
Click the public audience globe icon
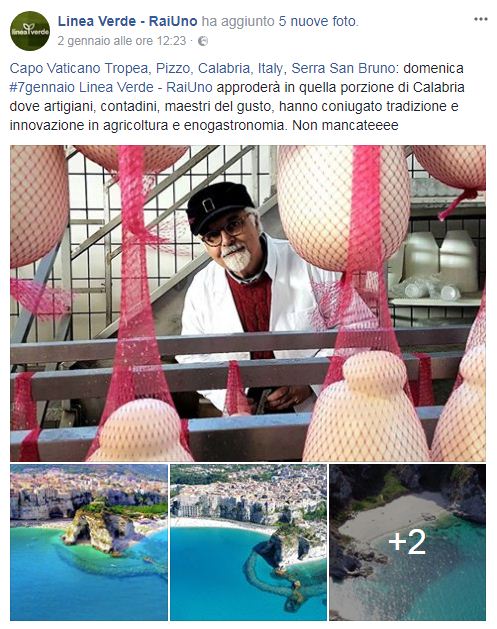[203, 41]
